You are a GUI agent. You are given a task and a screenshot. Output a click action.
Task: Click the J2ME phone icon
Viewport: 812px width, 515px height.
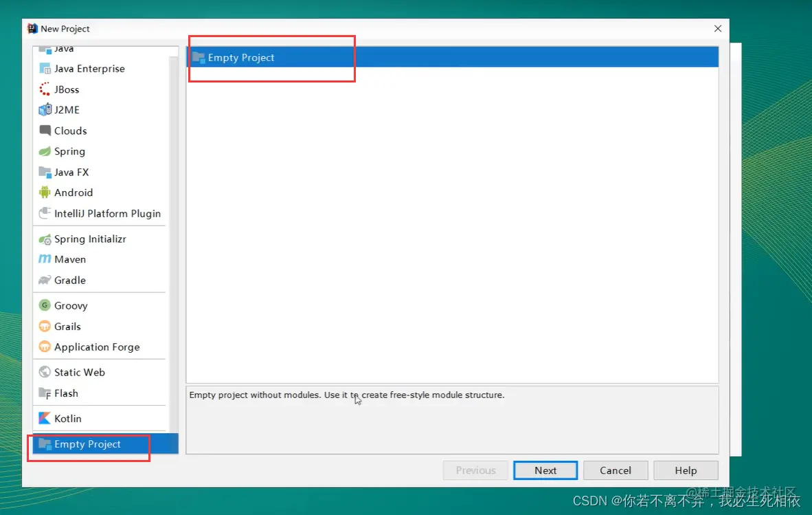tap(45, 110)
